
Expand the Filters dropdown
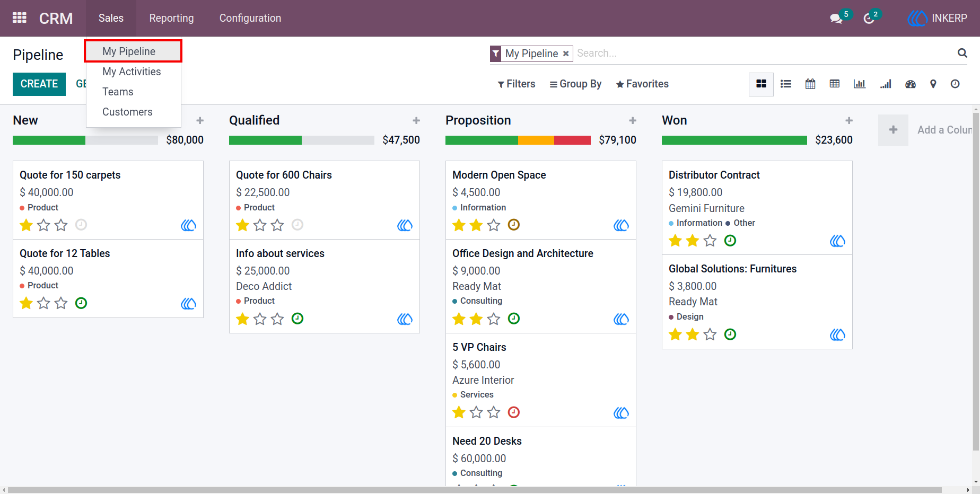[517, 84]
